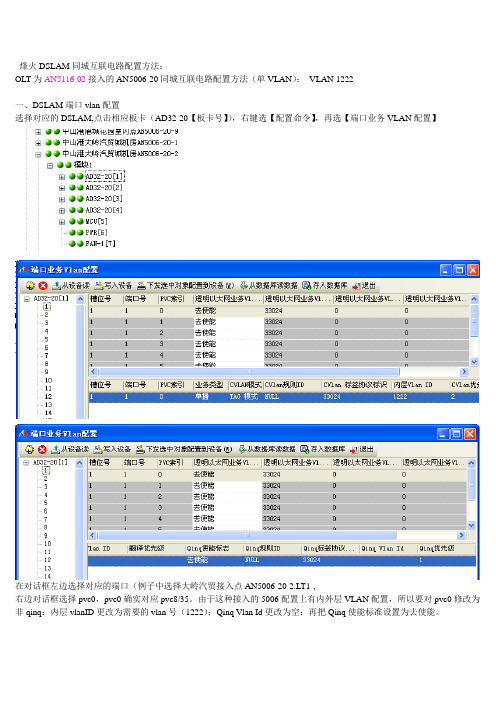Viewport: 496px width, 702px height.
Task: Click 写入设备 in the upper dialog toolbar
Action: [x=113, y=285]
